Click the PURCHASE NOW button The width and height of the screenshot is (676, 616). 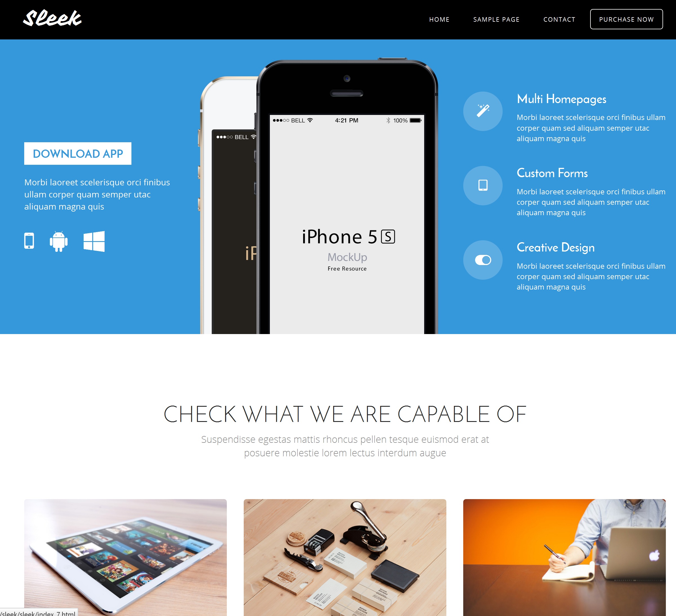626,19
